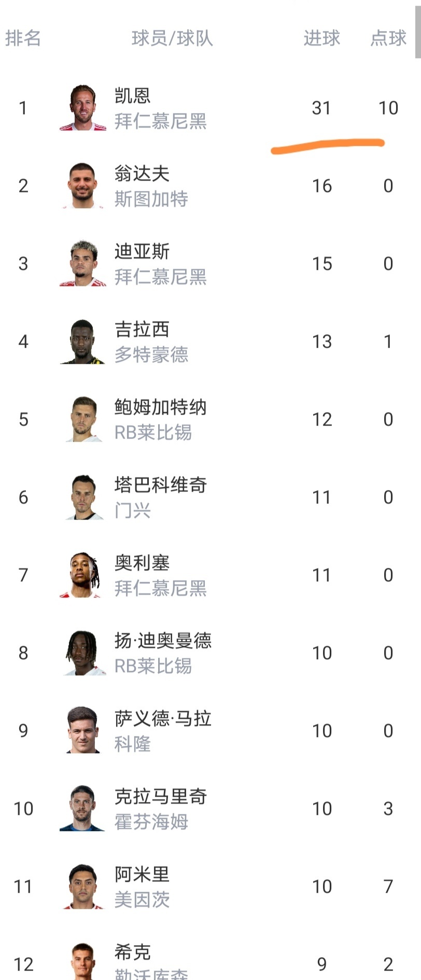The image size is (421, 980).
Task: Open Tabaković's (塔巴科维奇) player avatar
Action: [x=83, y=497]
